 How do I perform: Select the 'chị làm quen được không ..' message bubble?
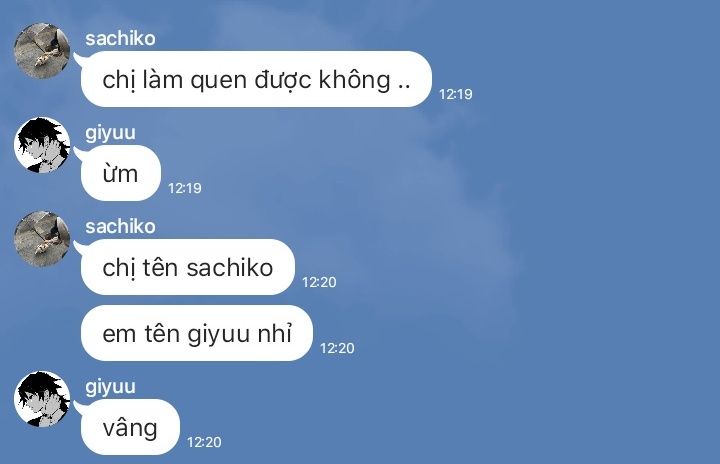(x=256, y=79)
